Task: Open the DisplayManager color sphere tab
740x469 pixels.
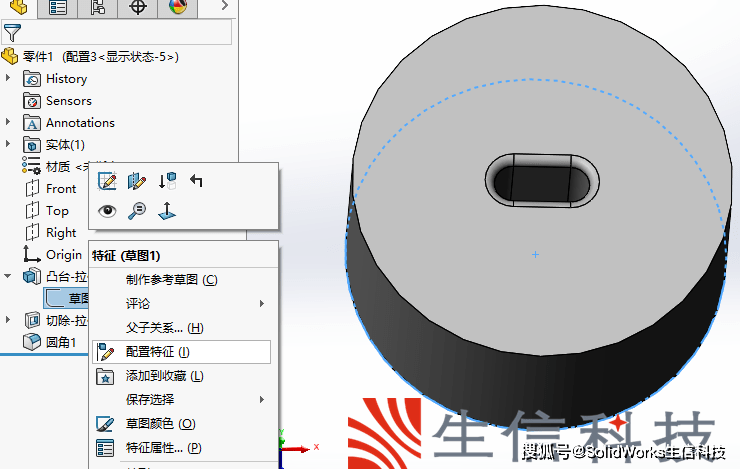Action: click(x=178, y=9)
